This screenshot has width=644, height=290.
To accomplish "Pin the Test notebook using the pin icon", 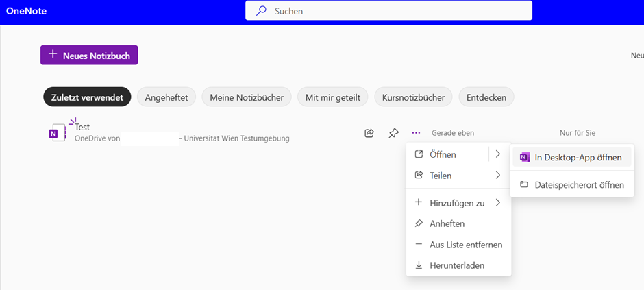I will 393,133.
